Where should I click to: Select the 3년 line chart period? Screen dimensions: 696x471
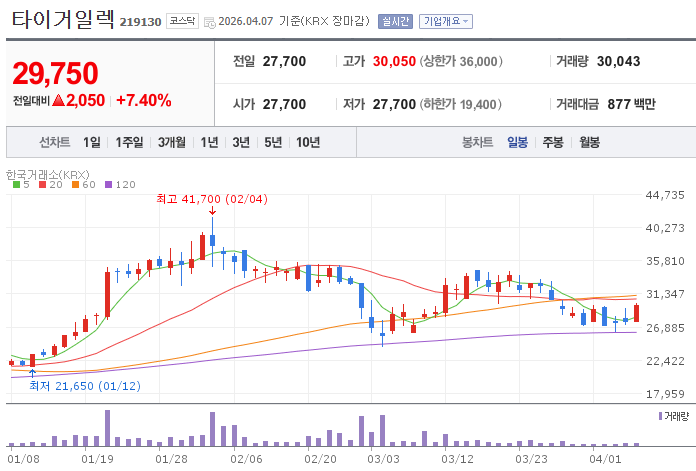(x=241, y=142)
